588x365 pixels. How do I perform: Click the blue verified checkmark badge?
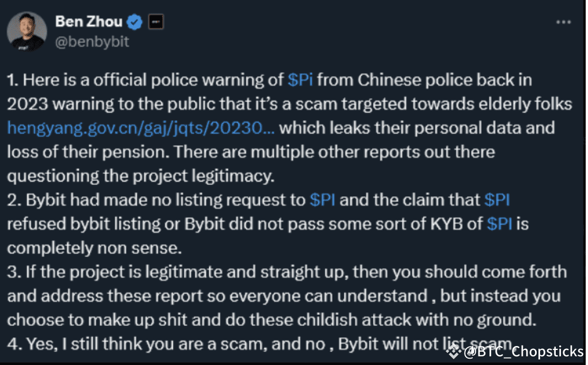coord(134,22)
